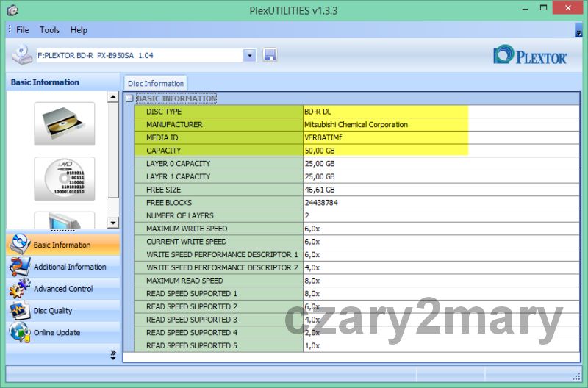Open Advanced Control section
Screen dimensions: 588x388
pos(63,289)
